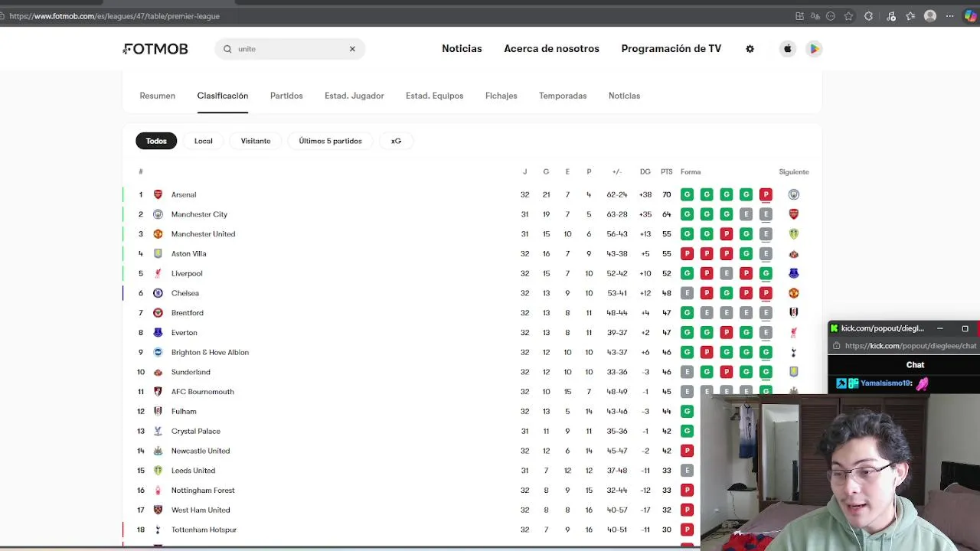Switch to the Fichajes tab

(x=501, y=96)
